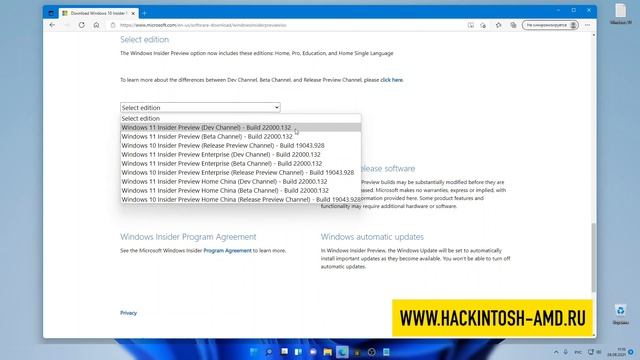Click the page vertical scrollbar thumb
The width and height of the screenshot is (640, 360).
(593, 257)
